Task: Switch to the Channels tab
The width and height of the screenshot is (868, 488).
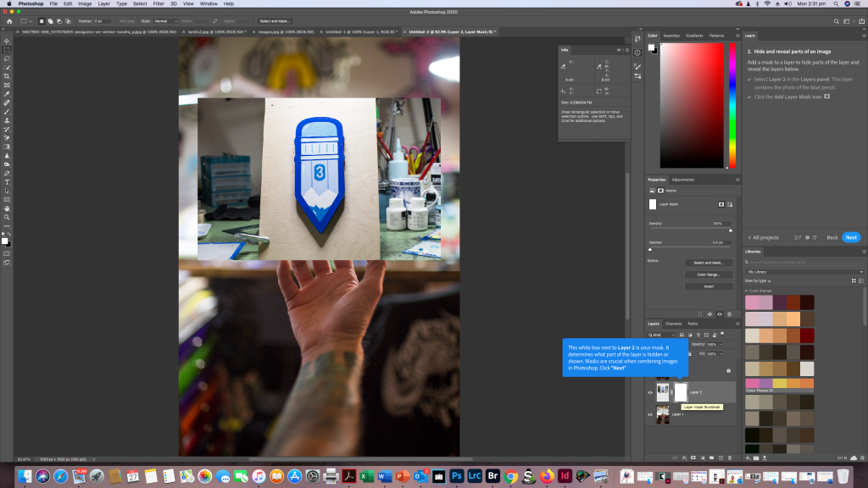Action: (673, 324)
